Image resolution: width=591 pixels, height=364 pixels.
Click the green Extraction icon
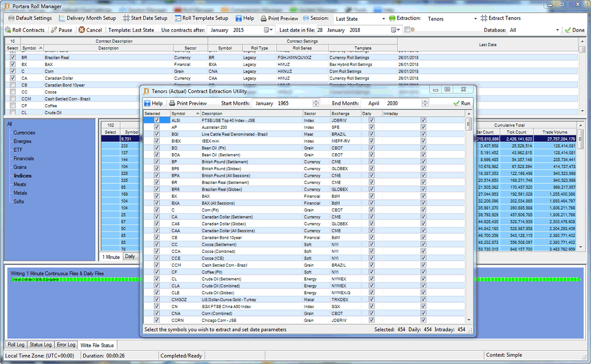click(392, 18)
